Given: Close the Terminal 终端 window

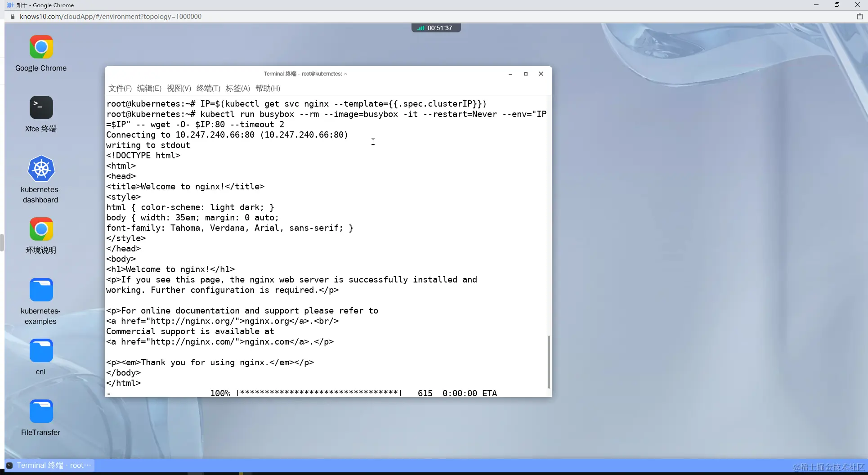Looking at the screenshot, I should coord(541,74).
